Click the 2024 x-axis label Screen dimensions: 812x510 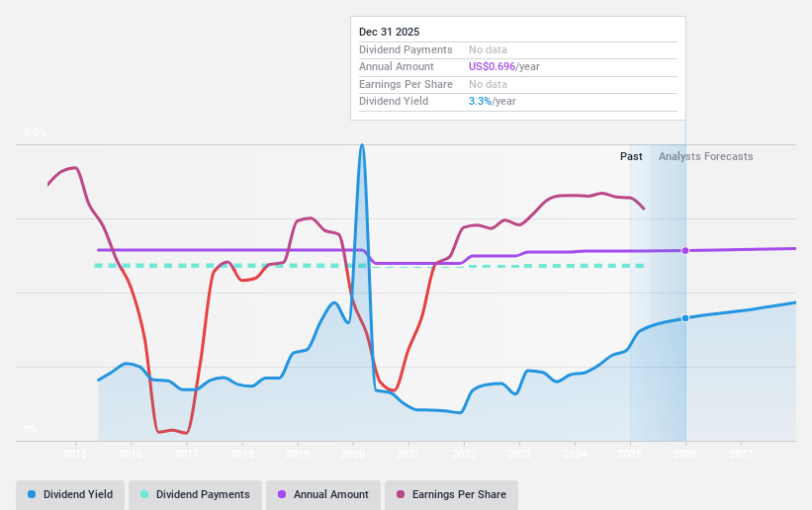tap(575, 454)
